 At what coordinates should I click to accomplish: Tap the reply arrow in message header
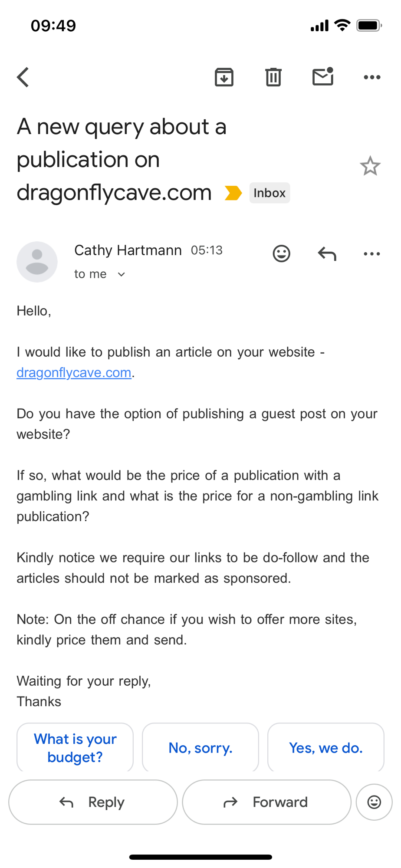point(327,253)
